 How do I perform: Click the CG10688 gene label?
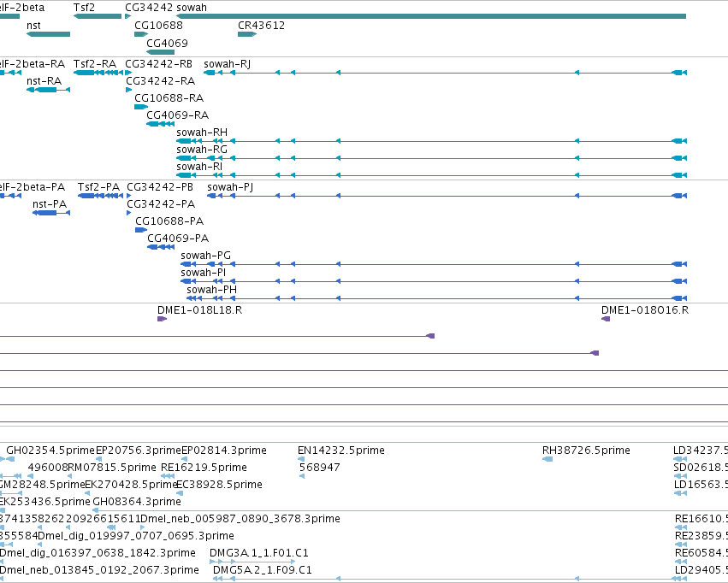159,25
